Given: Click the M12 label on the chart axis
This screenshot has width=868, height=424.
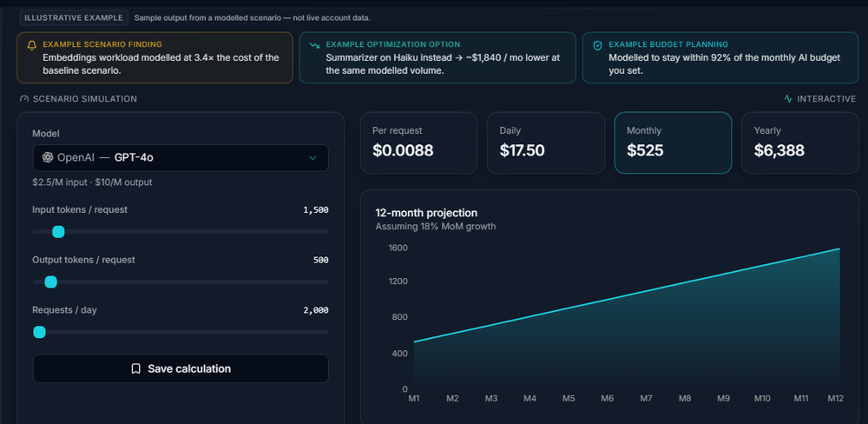Looking at the screenshot, I should (835, 399).
